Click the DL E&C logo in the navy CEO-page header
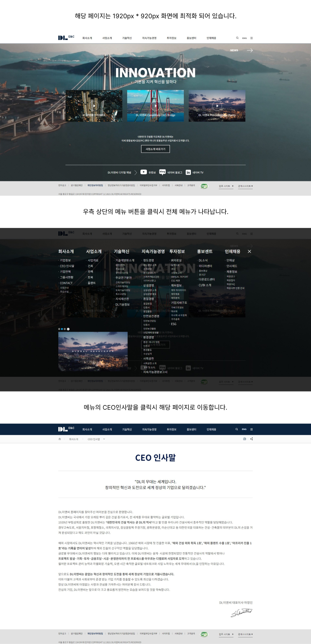The width and height of the screenshot is (311, 644). 66,429
